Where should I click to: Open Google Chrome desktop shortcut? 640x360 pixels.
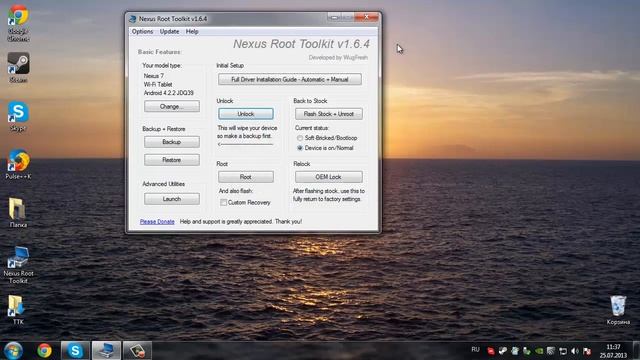(x=18, y=24)
